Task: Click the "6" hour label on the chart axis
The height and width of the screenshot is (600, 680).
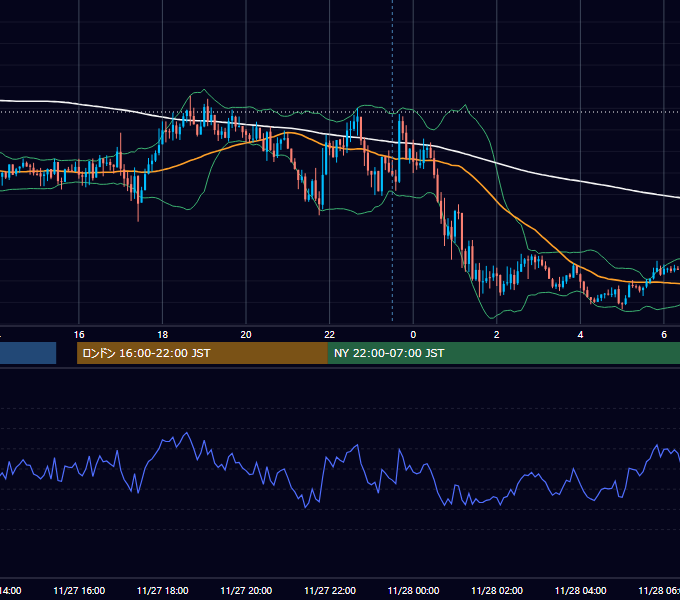Action: pos(664,335)
